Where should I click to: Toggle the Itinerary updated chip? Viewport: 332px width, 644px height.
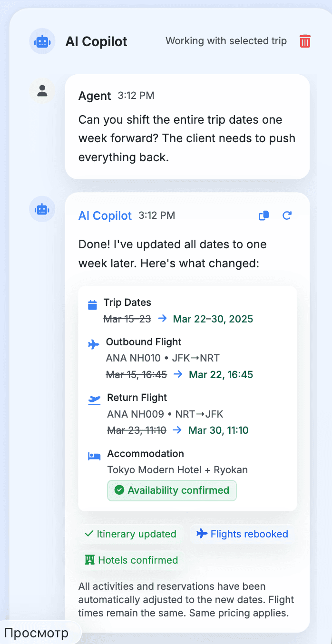pos(131,534)
